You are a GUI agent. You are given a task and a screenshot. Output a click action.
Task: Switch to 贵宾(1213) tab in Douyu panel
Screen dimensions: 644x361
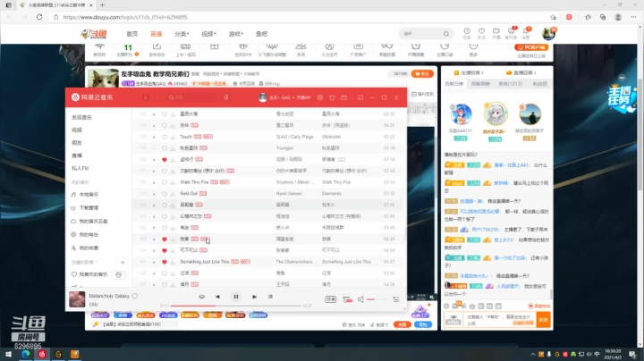511,84
